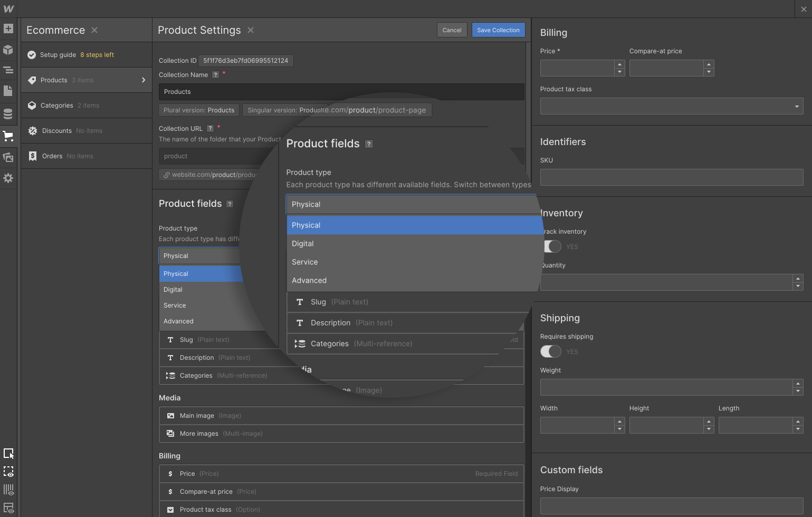Viewport: 812px width, 517px height.
Task: Open the Symbols cube icon in sidebar
Action: (x=8, y=50)
